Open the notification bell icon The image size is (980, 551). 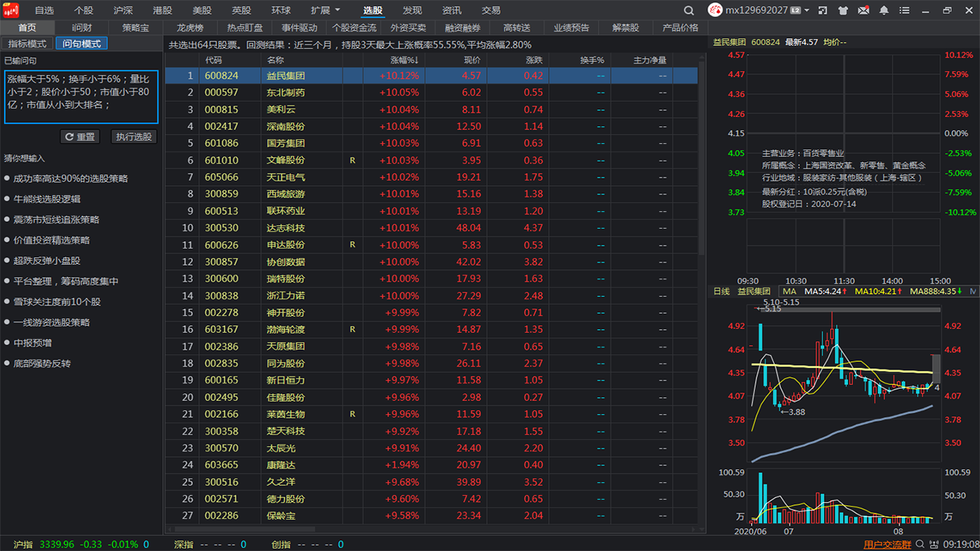(x=884, y=11)
